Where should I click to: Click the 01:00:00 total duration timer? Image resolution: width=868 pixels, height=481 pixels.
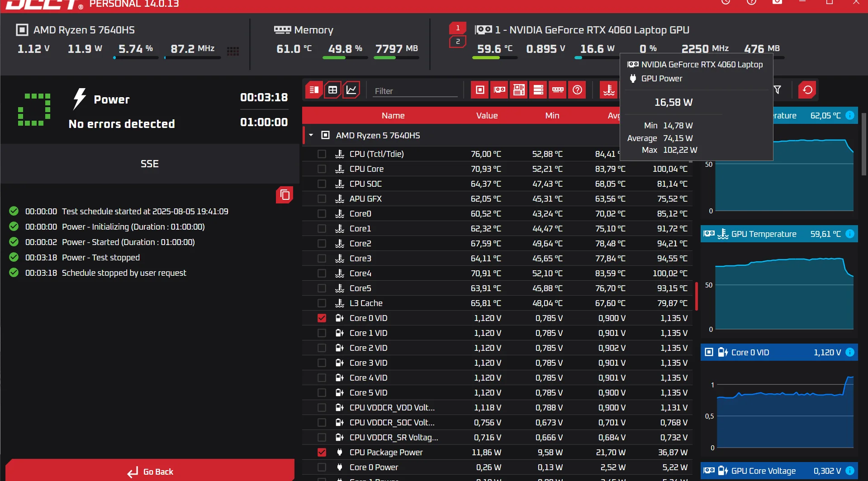(x=264, y=122)
